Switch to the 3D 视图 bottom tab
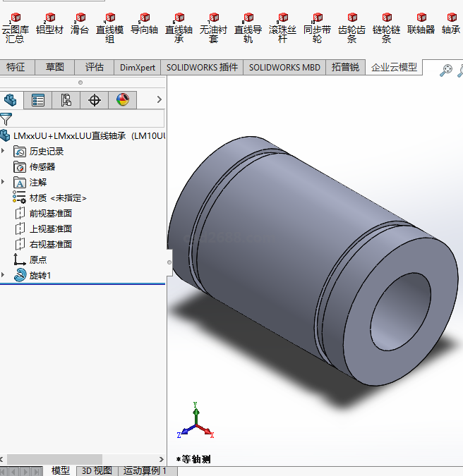Image resolution: width=463 pixels, height=476 pixels. pos(97,470)
